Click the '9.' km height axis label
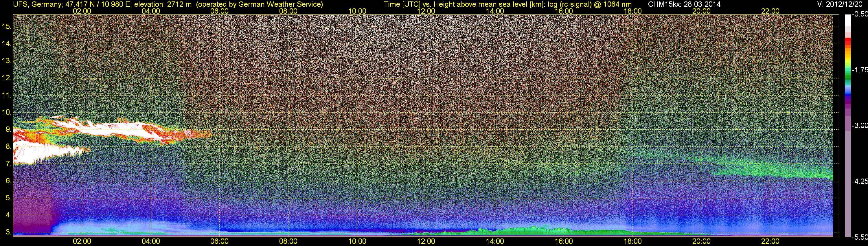Image resolution: width=868 pixels, height=246 pixels. (x=8, y=129)
